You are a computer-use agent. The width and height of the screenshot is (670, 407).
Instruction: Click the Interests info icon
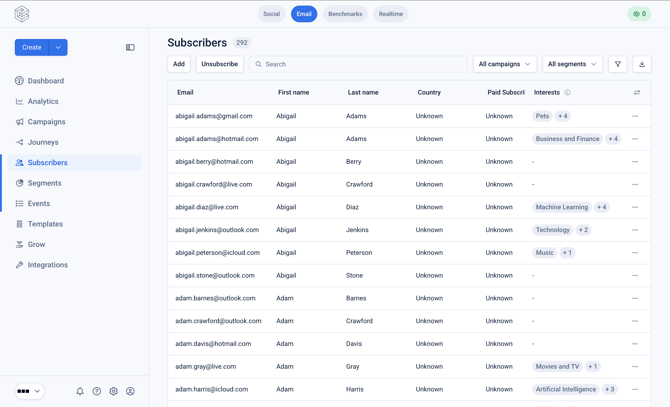point(567,92)
